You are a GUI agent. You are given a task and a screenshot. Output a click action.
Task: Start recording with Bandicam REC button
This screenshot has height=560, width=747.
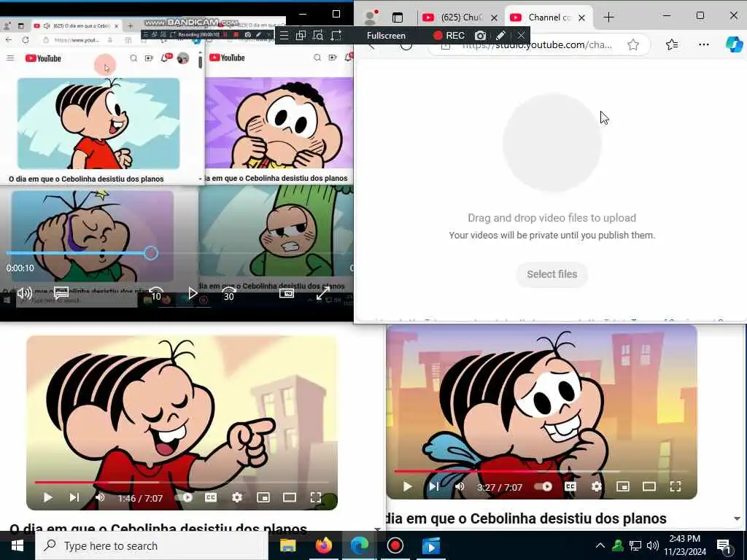pyautogui.click(x=449, y=36)
